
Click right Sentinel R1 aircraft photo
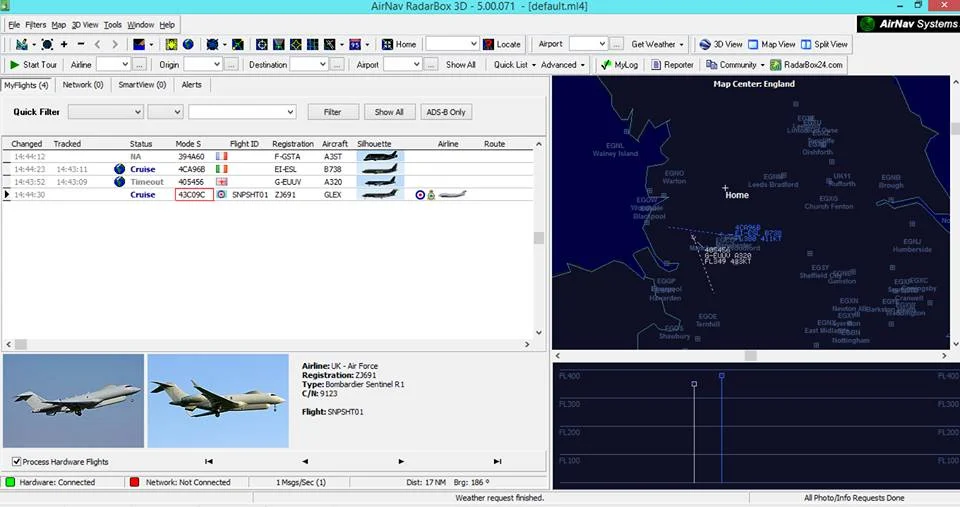click(x=218, y=400)
